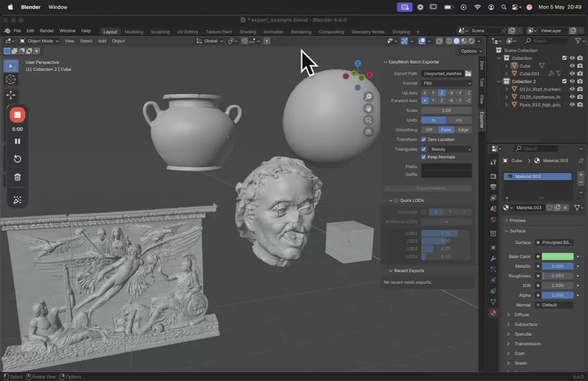
Task: Disable G126_Kopf_trunken render camera icon
Action: pos(580,89)
